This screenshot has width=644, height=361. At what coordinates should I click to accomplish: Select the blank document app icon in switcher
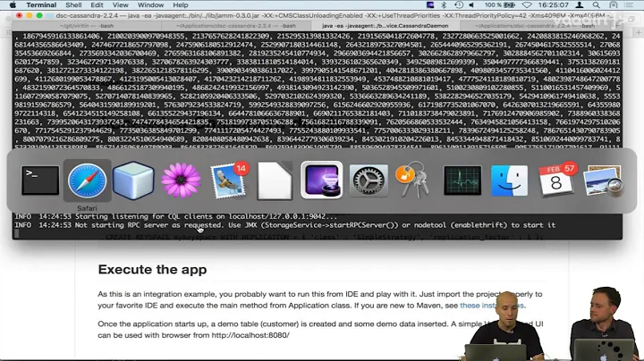click(275, 180)
